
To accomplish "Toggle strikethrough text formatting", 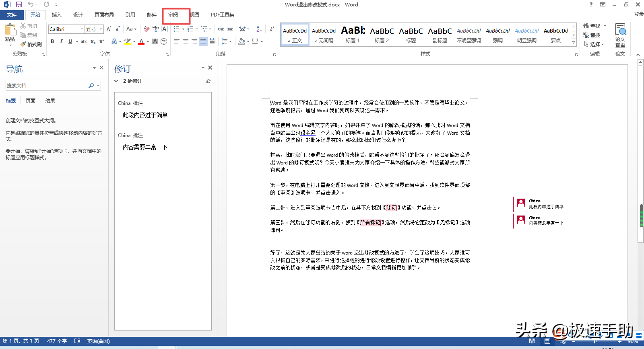I will coord(84,41).
